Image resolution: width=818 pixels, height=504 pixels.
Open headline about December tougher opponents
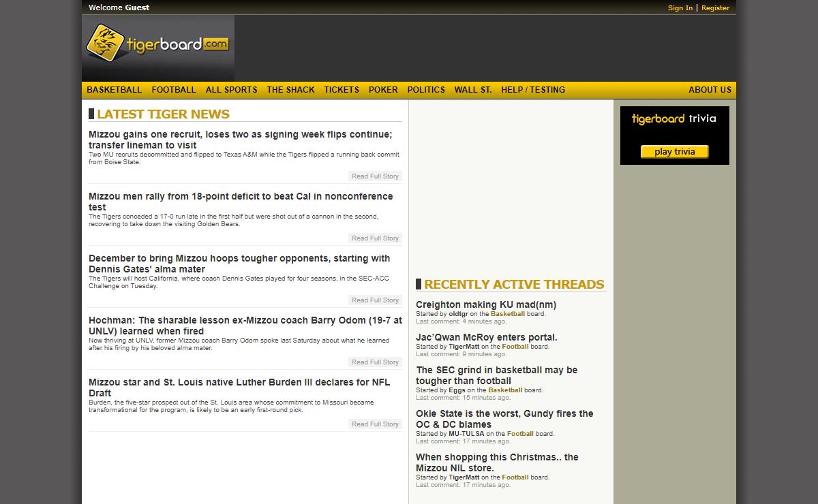(239, 264)
